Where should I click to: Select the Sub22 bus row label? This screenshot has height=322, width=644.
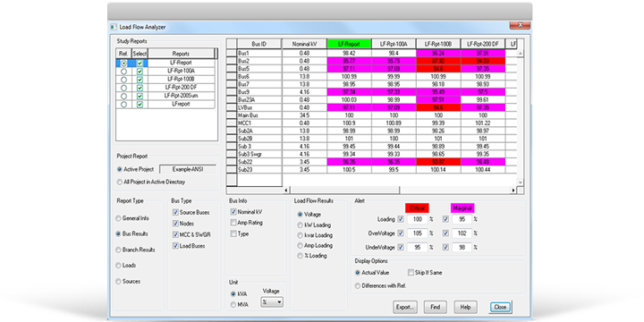pos(259,162)
